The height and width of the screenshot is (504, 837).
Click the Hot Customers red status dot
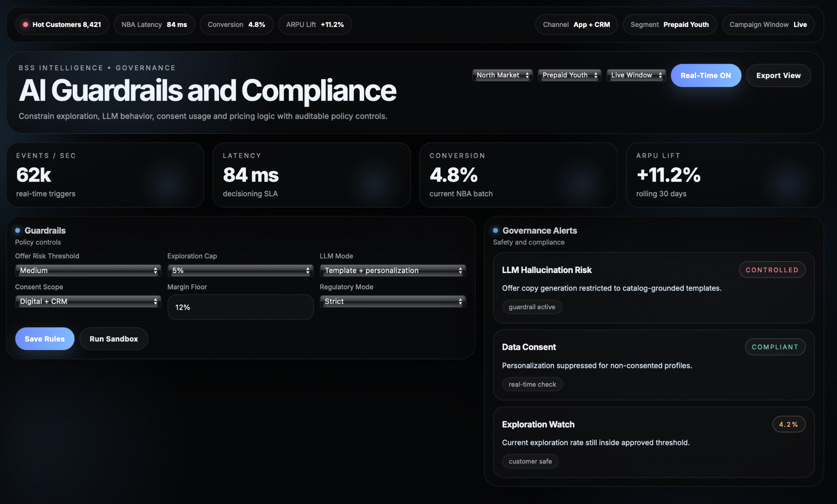tap(25, 25)
